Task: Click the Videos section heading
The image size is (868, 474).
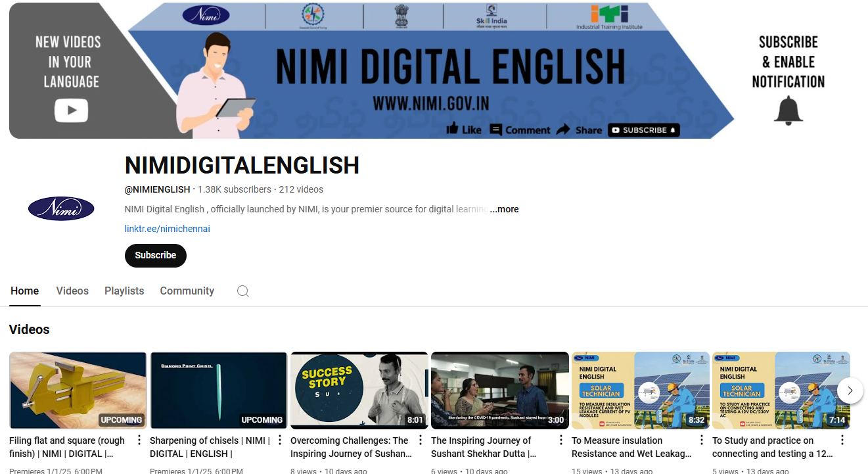Action: pyautogui.click(x=30, y=329)
